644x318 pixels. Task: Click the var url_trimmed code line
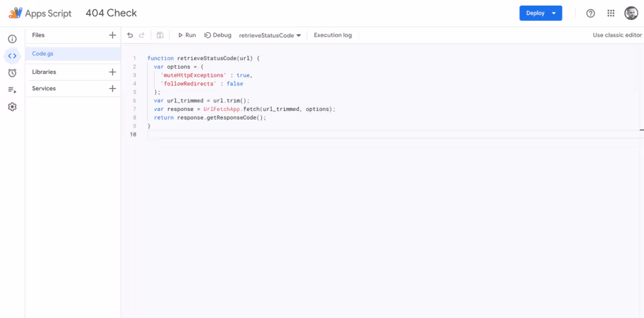click(202, 101)
